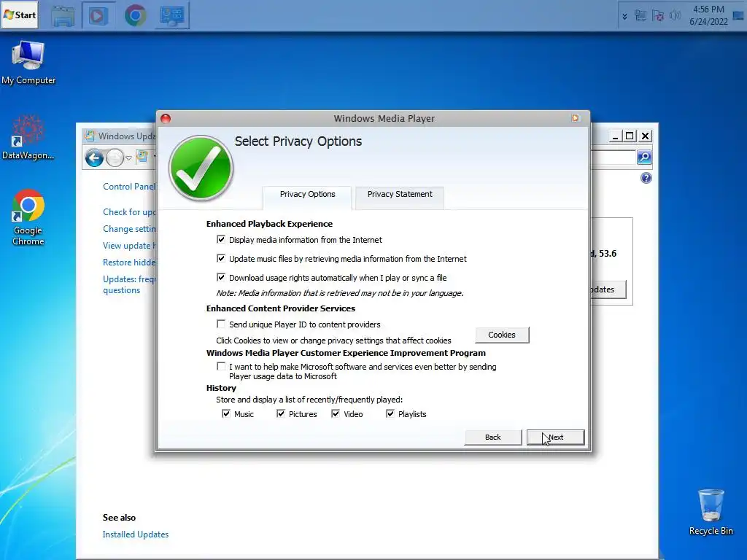The width and height of the screenshot is (747, 560).
Task: Click the large green checkmark graphic
Action: click(x=201, y=168)
